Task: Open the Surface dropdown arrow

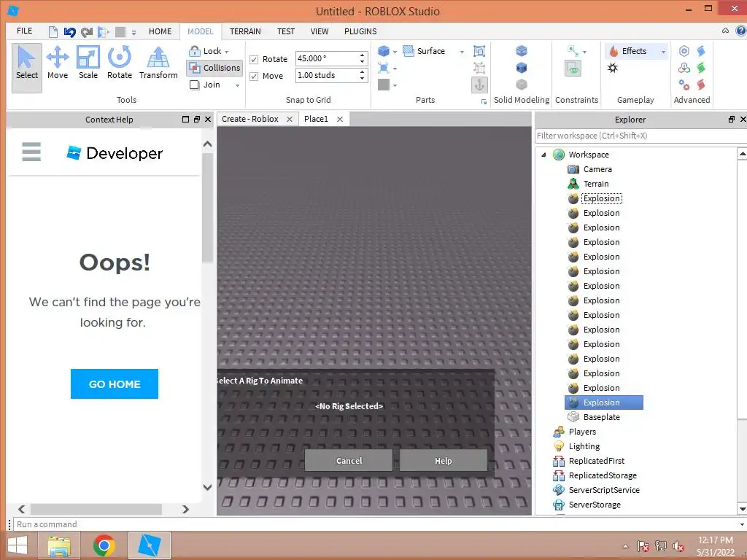Action: tap(462, 52)
